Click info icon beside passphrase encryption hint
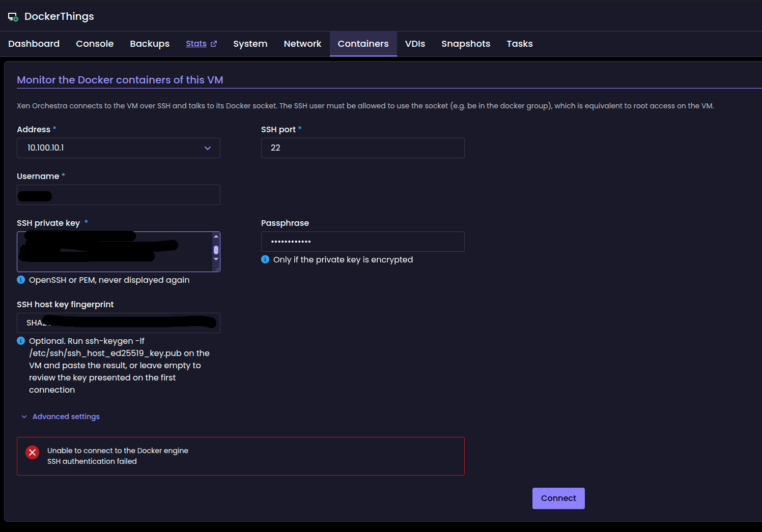This screenshot has width=762, height=532. click(265, 259)
